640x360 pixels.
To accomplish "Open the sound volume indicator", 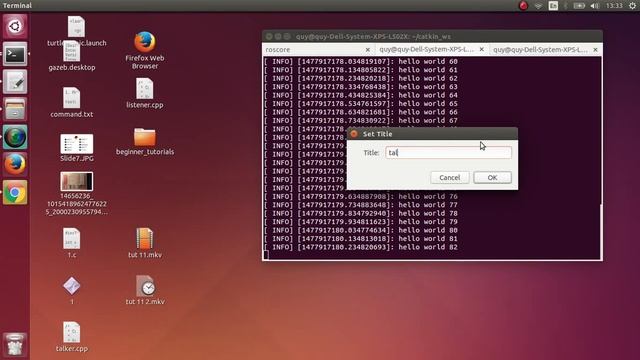I will (595, 6).
